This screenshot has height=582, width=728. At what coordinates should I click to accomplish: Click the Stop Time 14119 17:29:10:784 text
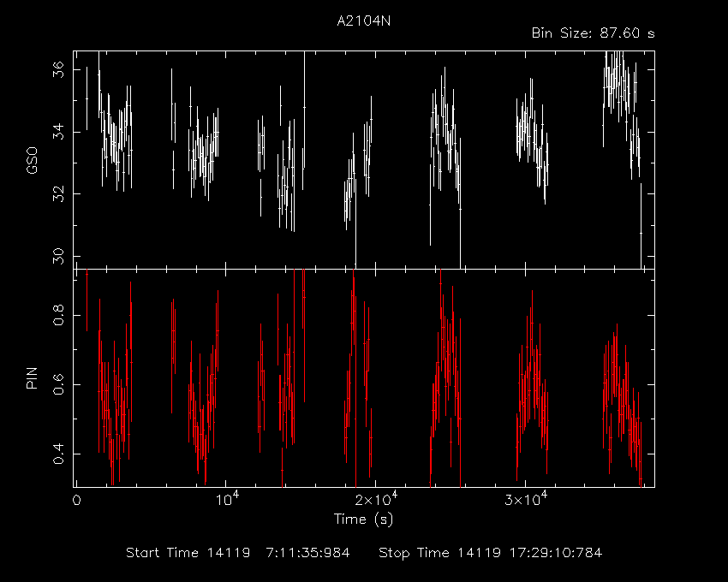(490, 553)
